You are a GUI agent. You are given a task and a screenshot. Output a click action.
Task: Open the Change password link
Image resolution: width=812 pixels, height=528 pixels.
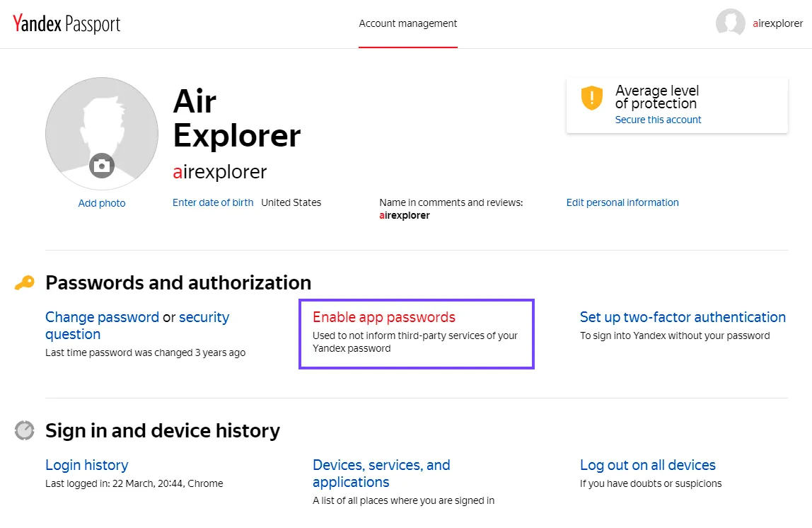102,317
